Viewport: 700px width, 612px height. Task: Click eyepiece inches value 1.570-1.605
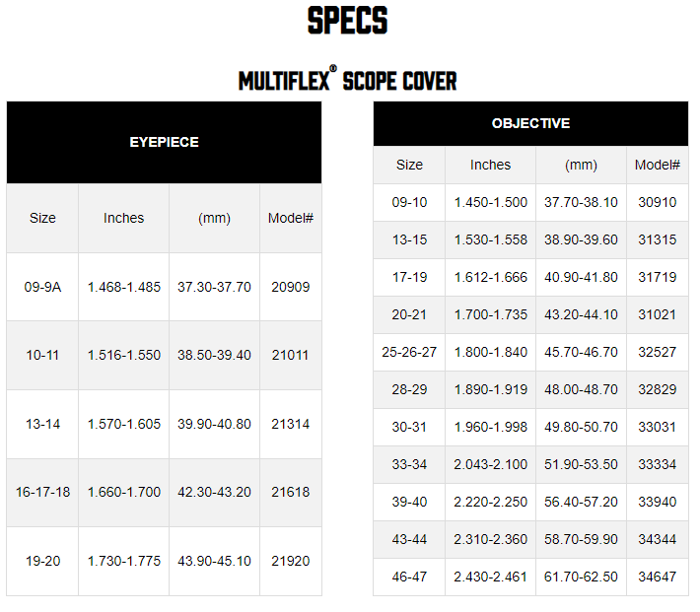click(x=124, y=424)
